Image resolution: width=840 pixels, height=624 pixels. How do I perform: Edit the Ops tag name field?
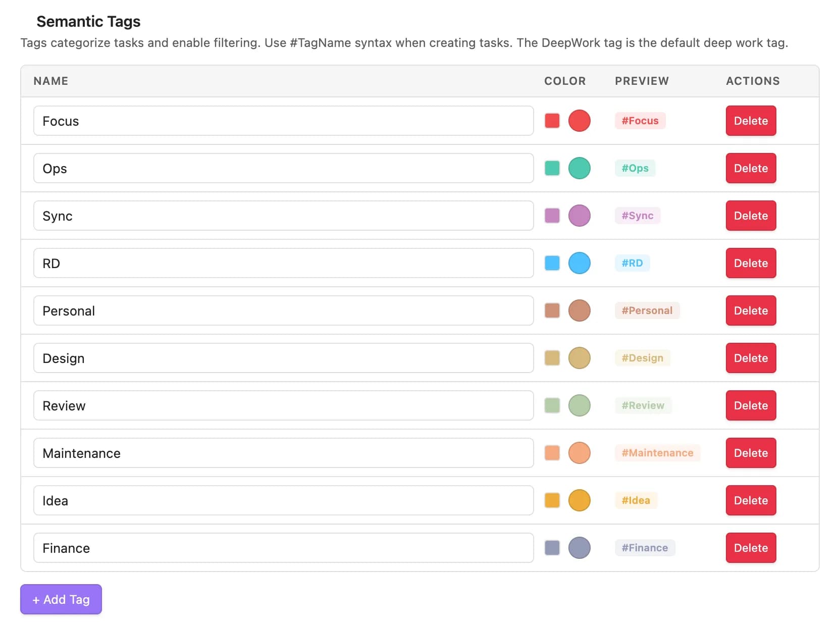click(283, 168)
